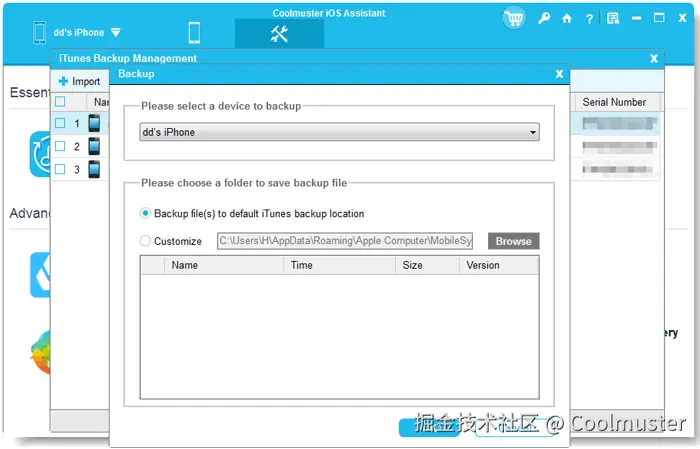Select default iTunes backup location radio
Image resolution: width=700 pixels, height=449 pixels.
145,213
